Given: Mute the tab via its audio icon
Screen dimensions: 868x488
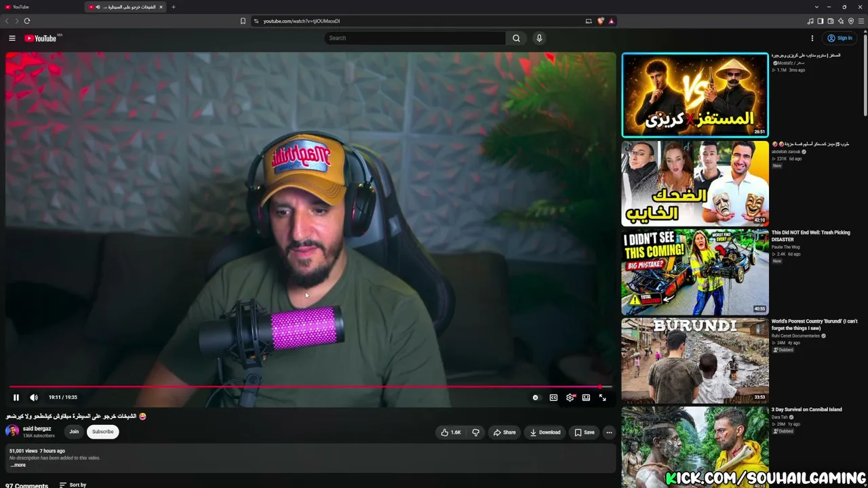Looking at the screenshot, I should [98, 7].
